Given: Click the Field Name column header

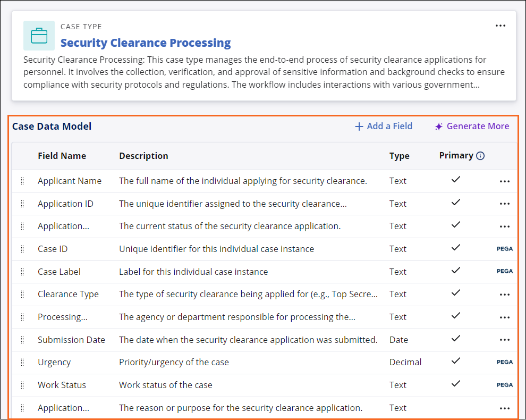Looking at the screenshot, I should [62, 156].
